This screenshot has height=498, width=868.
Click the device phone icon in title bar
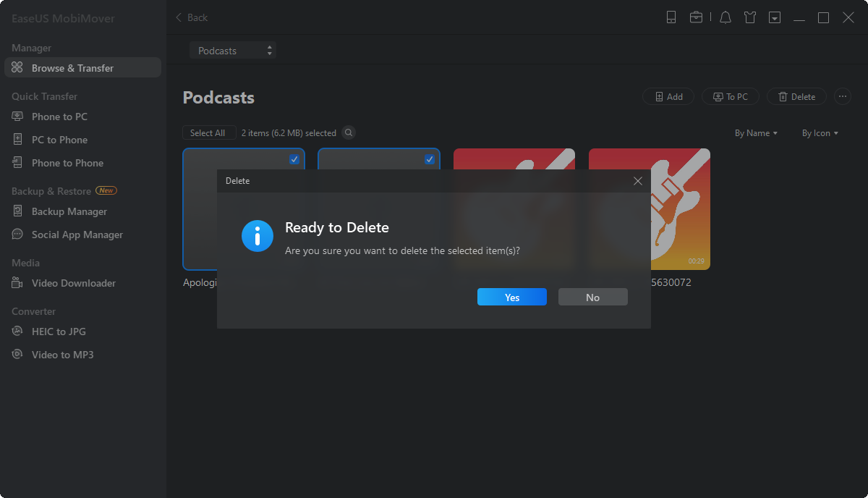pyautogui.click(x=671, y=17)
